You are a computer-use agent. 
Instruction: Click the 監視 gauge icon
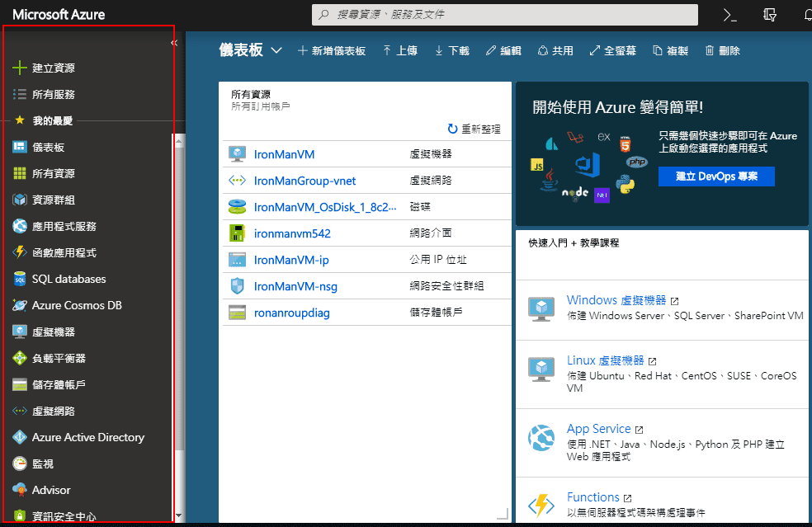coord(20,463)
